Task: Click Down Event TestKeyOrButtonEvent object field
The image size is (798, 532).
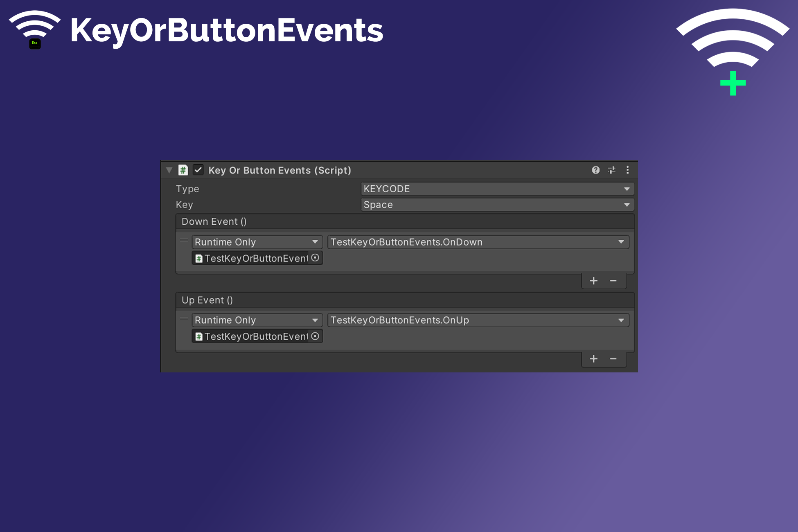Action: click(252, 258)
